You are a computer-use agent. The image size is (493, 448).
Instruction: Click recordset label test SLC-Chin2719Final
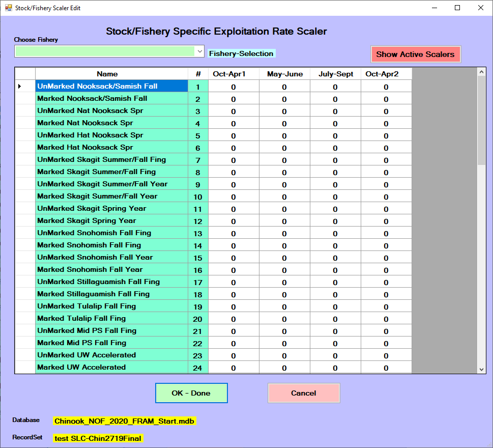point(98,438)
